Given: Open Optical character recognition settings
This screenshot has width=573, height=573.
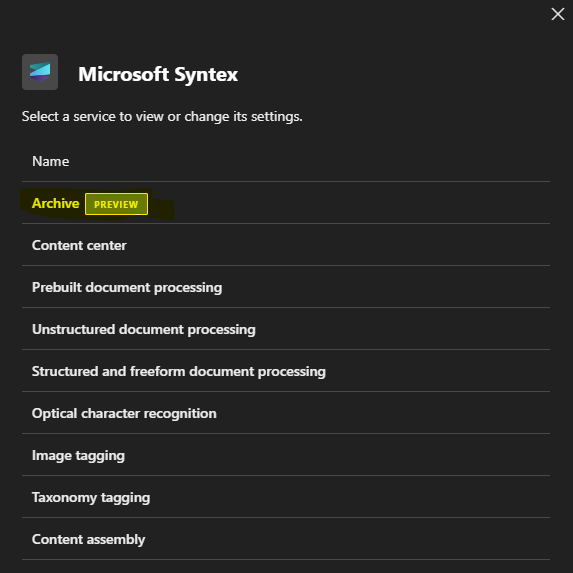Looking at the screenshot, I should click(x=286, y=413).
